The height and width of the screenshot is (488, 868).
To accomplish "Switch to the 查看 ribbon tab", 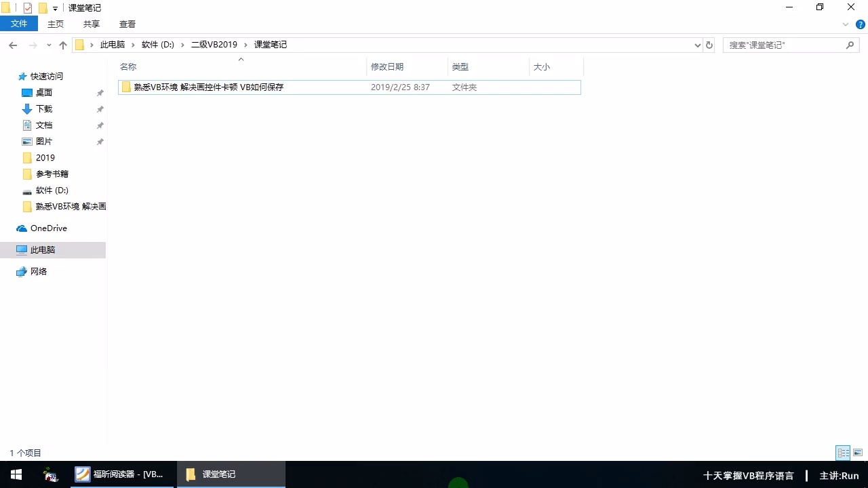I will 127,24.
